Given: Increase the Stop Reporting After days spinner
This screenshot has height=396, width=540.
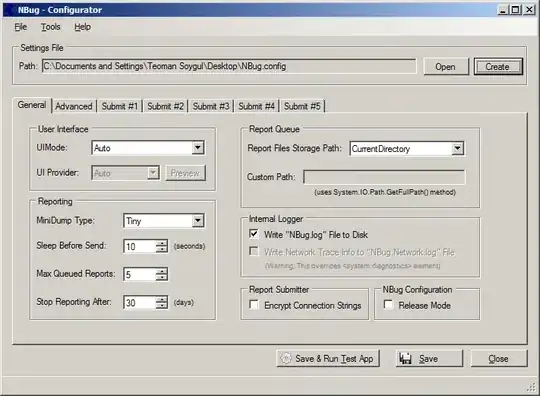Looking at the screenshot, I should 161,299.
